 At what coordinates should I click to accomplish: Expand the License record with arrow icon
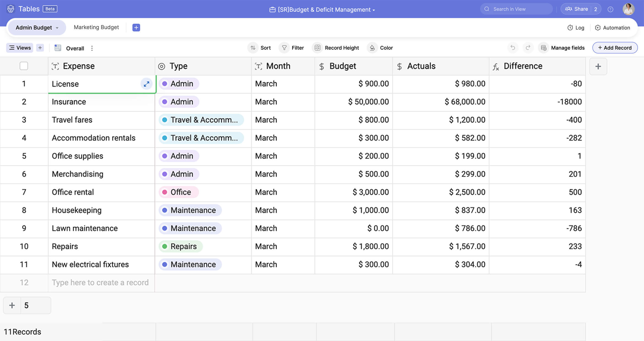(x=146, y=84)
